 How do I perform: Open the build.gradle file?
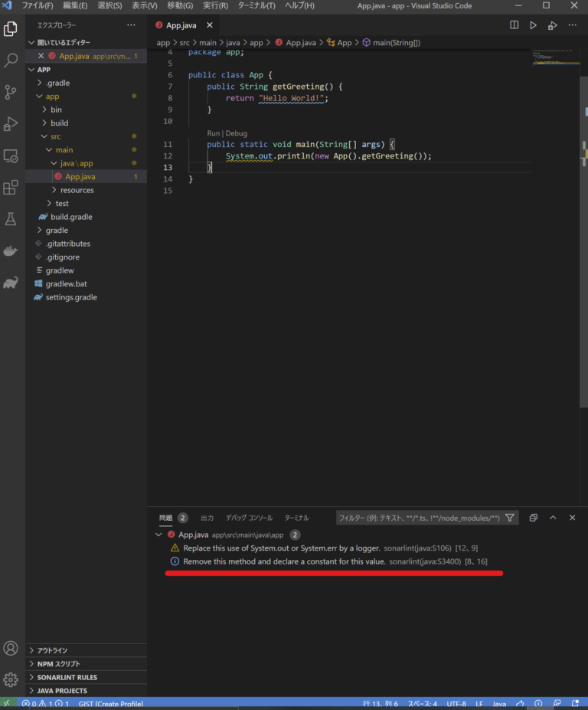(71, 217)
